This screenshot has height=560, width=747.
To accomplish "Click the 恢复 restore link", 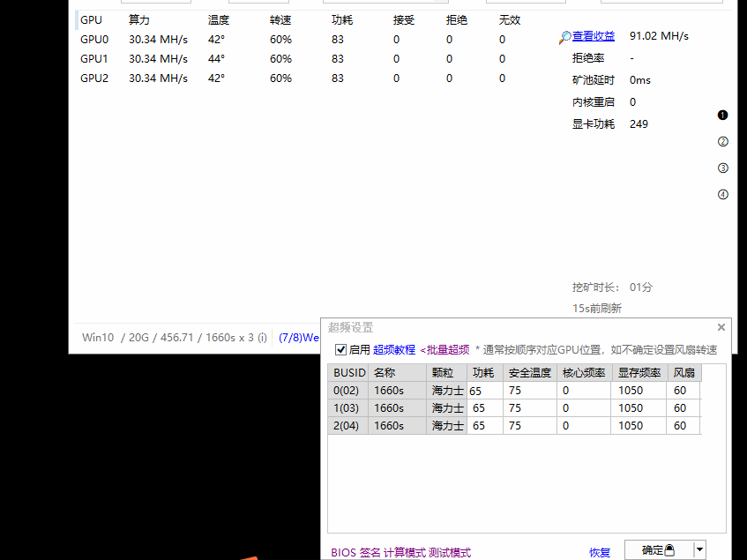I will point(600,552).
